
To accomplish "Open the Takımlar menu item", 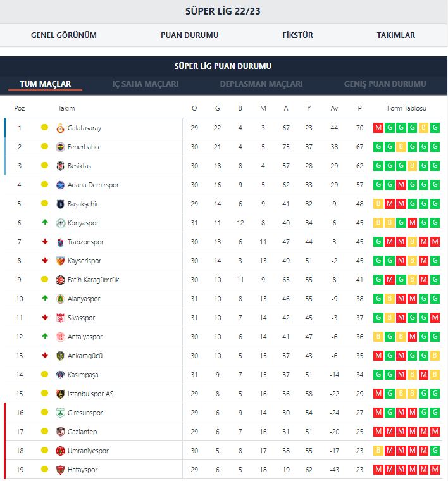I will (395, 35).
